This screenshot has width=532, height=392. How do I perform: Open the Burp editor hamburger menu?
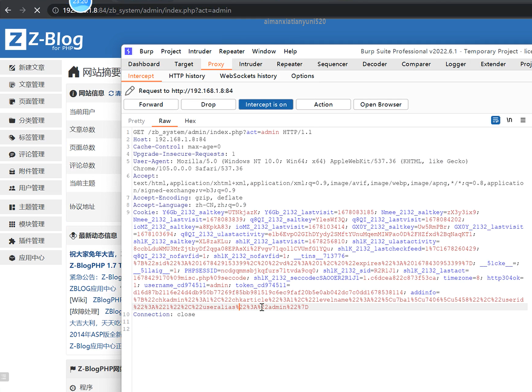coord(523,120)
